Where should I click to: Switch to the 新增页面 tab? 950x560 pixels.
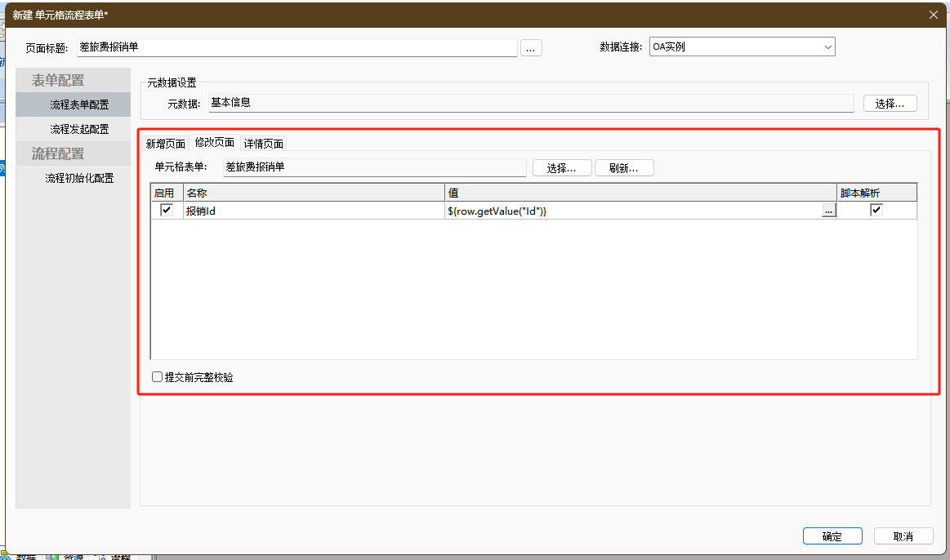pos(166,144)
